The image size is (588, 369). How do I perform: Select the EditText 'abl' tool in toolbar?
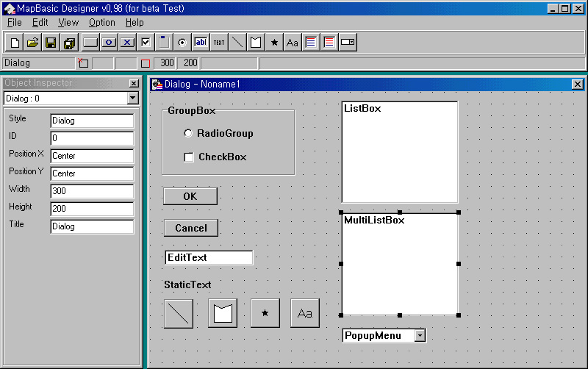point(201,43)
